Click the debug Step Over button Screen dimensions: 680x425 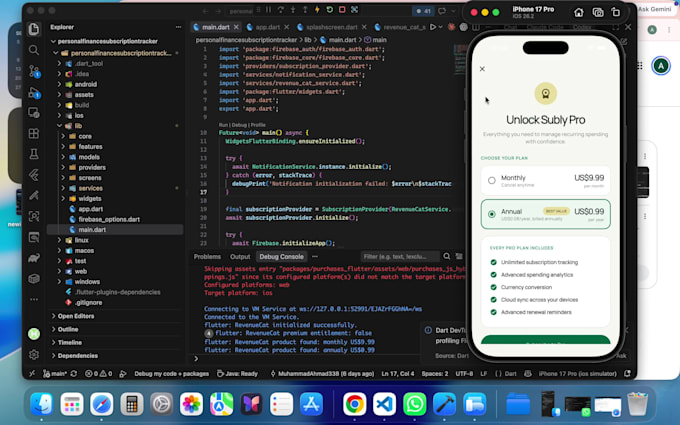pos(281,10)
